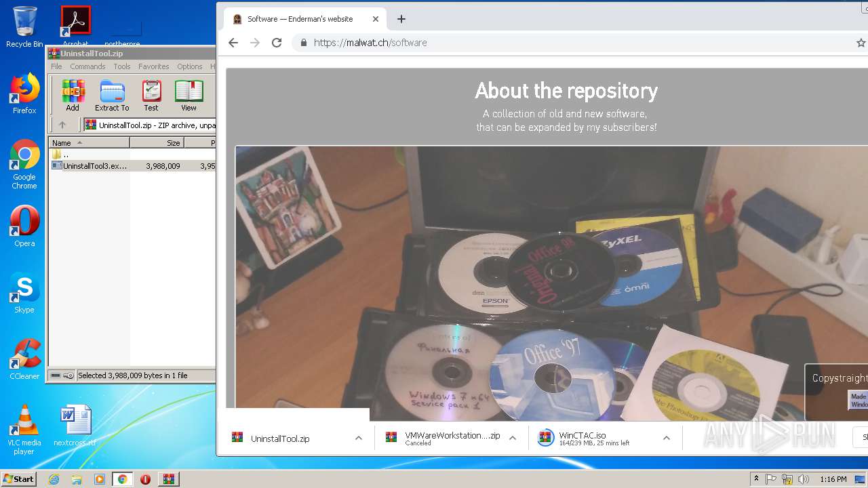
Task: Click the CDs photo on page
Action: (x=551, y=283)
